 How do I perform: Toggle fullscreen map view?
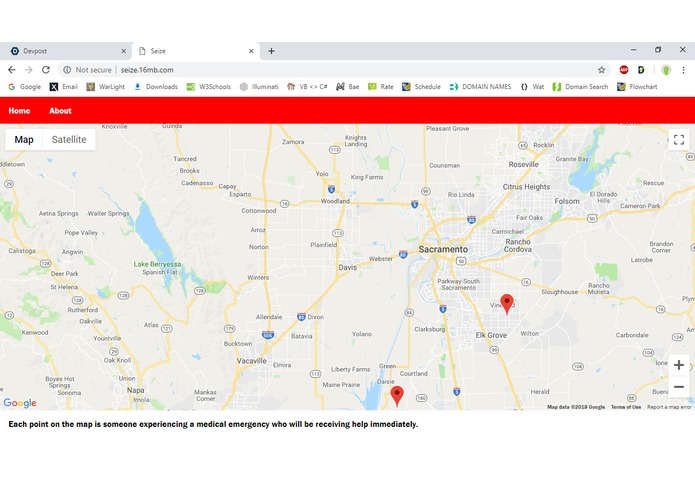click(x=679, y=140)
